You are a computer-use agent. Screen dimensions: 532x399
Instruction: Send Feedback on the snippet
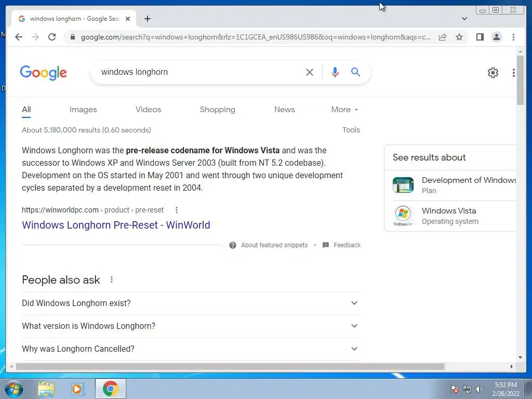pyautogui.click(x=347, y=245)
